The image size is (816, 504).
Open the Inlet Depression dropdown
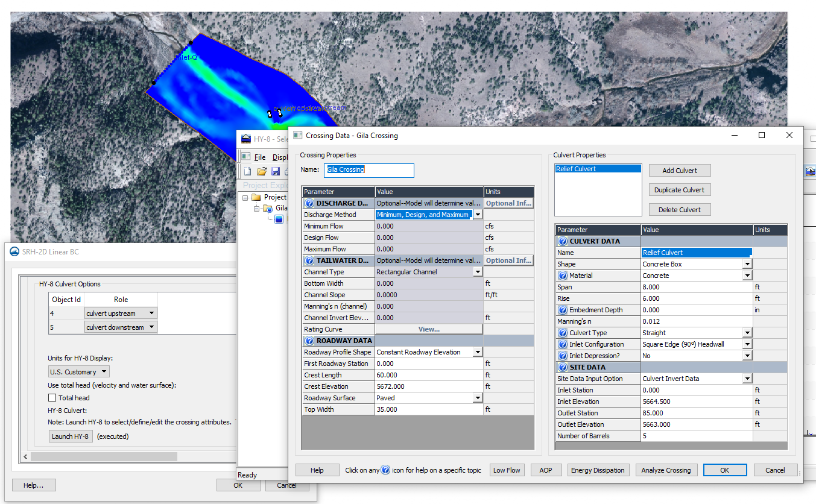(x=747, y=356)
